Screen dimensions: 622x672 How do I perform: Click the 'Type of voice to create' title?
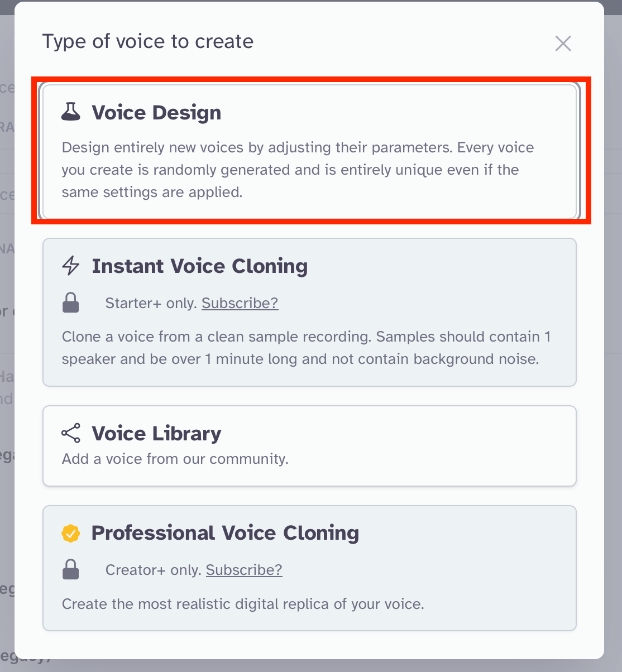pyautogui.click(x=148, y=41)
